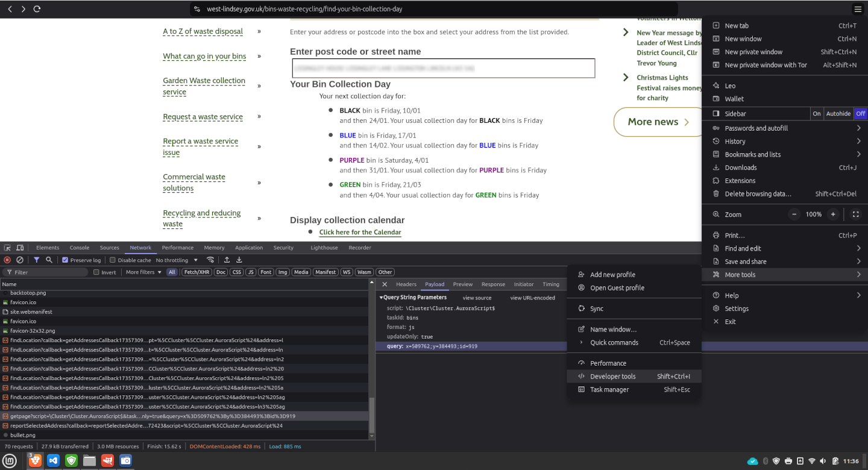Image resolution: width=868 pixels, height=470 pixels.
Task: Expand the More filters dropdown
Action: tap(143, 272)
